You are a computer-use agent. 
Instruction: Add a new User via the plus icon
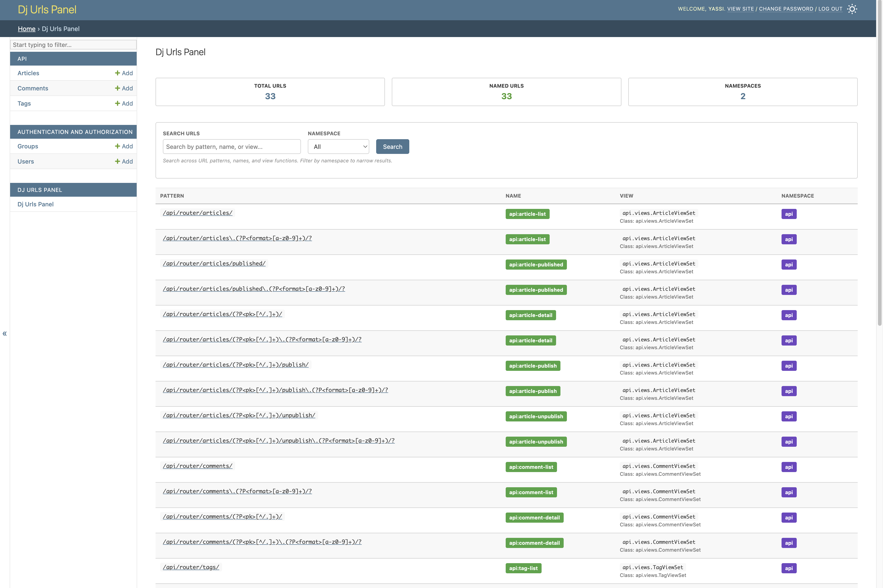click(123, 161)
